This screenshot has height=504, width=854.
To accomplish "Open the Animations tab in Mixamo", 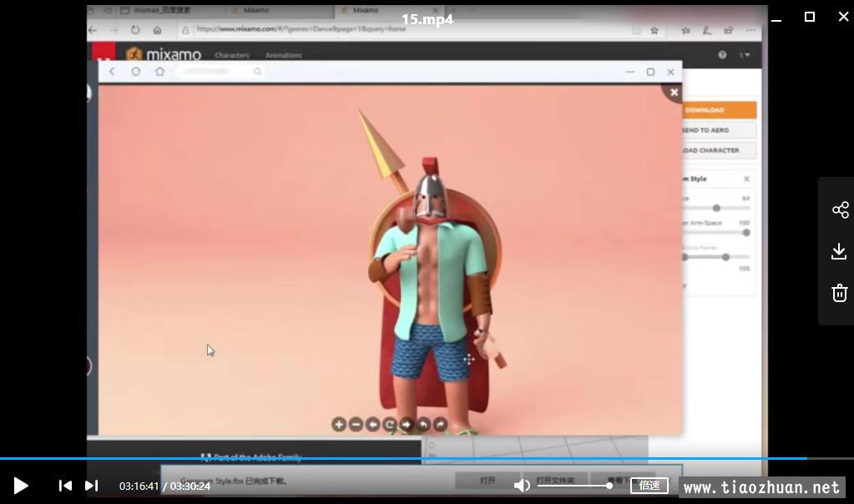I will [284, 55].
